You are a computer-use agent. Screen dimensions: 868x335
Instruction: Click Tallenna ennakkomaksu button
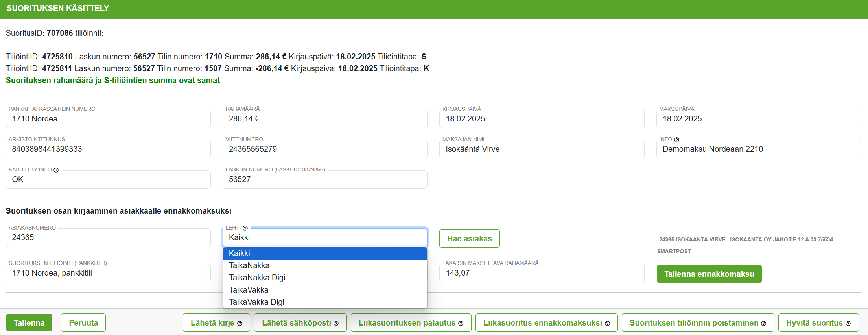click(709, 274)
